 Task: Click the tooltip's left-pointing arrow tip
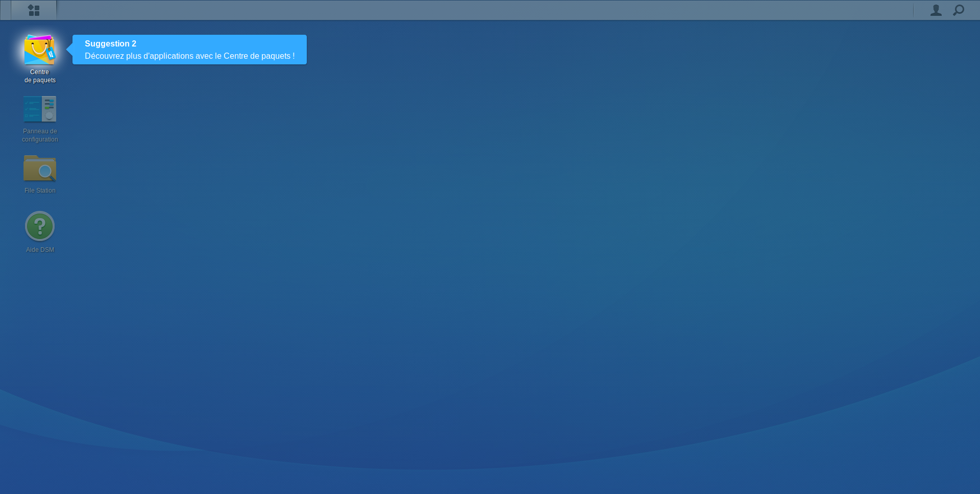69,50
